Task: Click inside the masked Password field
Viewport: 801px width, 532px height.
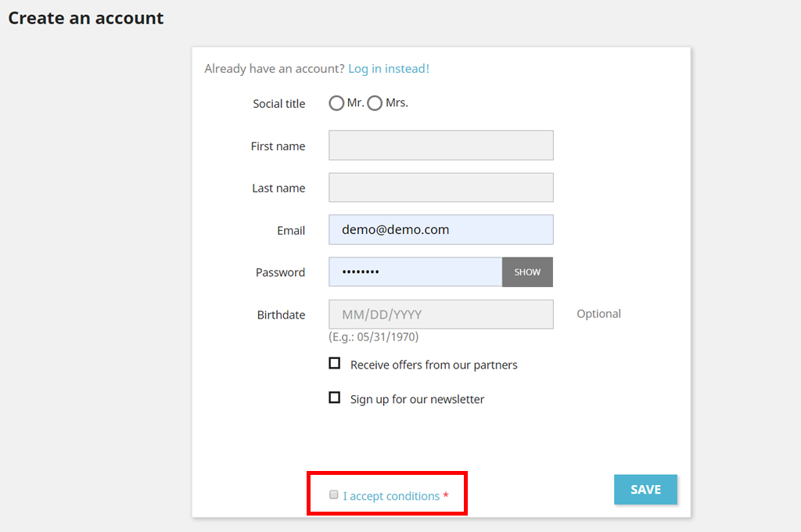Action: (x=415, y=272)
